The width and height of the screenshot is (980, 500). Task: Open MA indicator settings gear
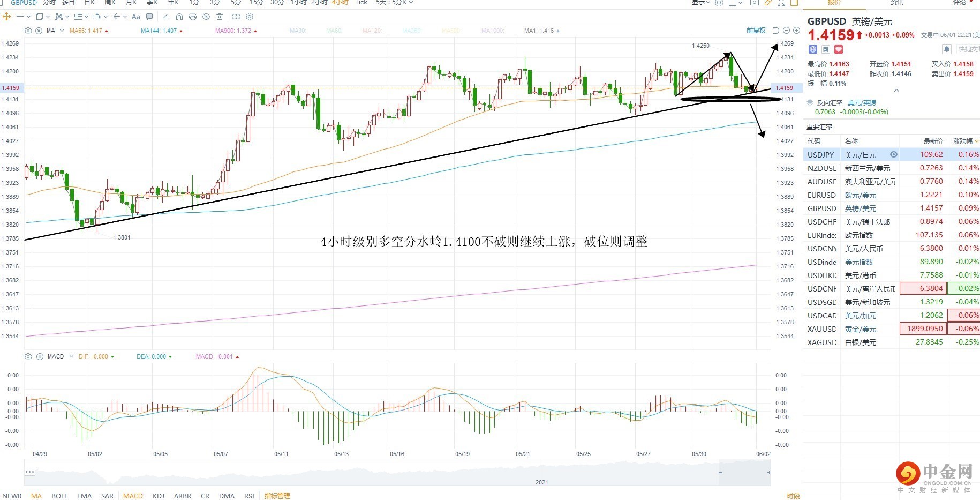(28, 31)
